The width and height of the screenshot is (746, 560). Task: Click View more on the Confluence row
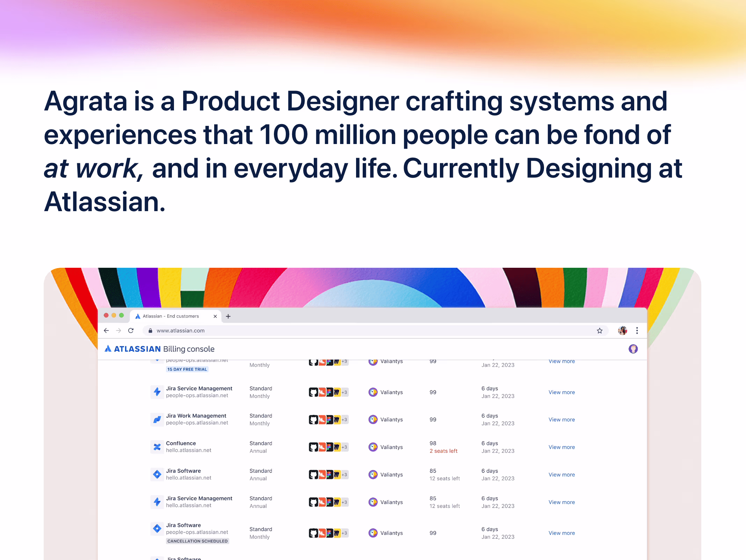pyautogui.click(x=562, y=447)
